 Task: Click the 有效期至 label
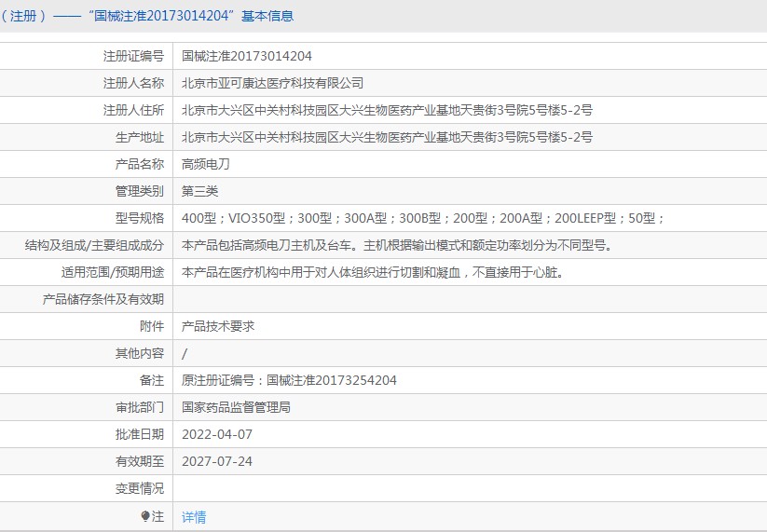(x=140, y=461)
